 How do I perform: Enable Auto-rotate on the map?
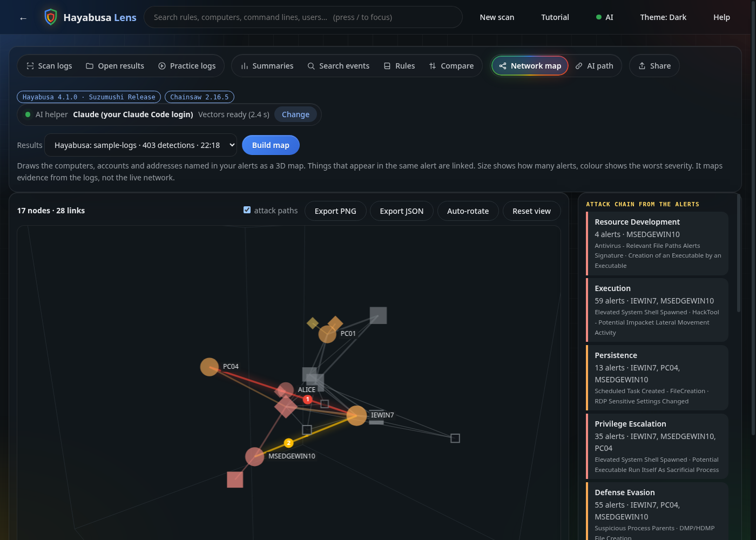pos(468,211)
